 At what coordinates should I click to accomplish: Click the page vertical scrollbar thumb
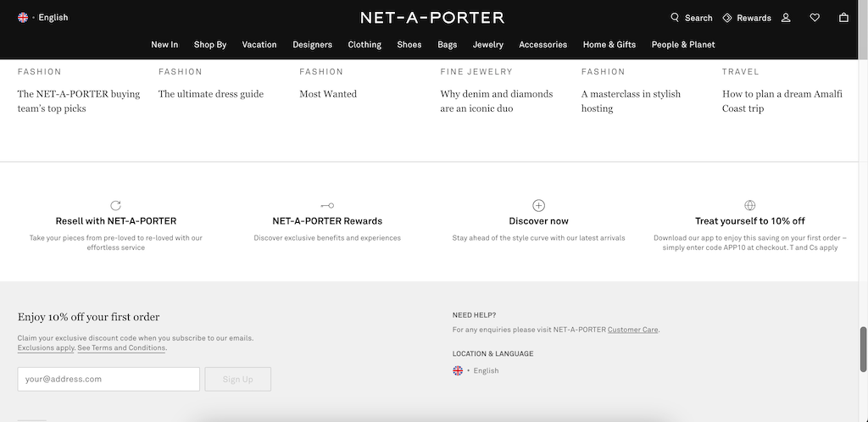point(863,349)
